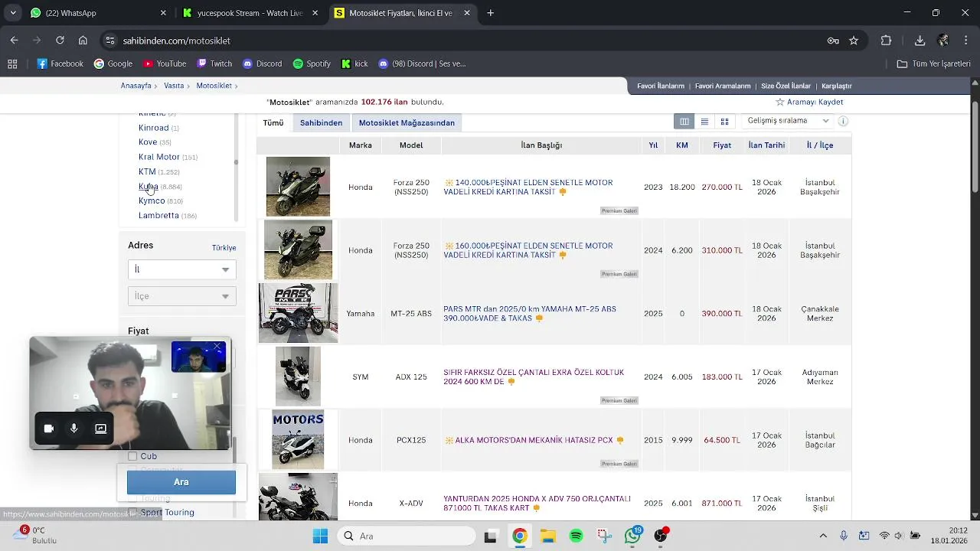980x551 pixels.
Task: Switch to classic table view
Action: (684, 121)
